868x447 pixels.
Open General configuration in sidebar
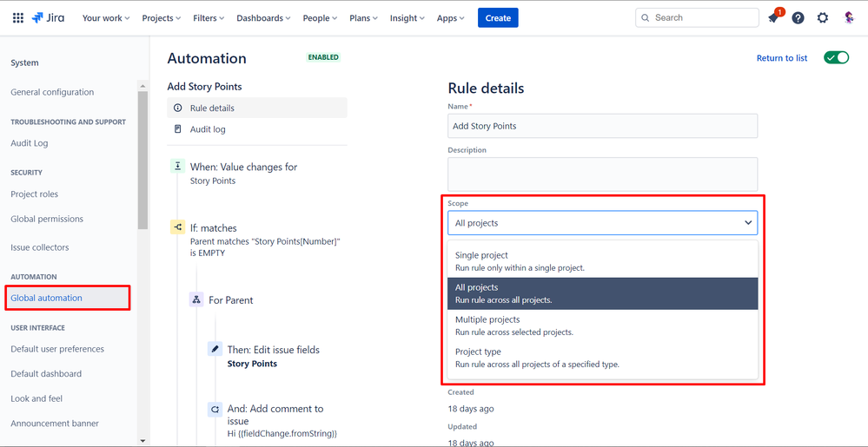52,92
